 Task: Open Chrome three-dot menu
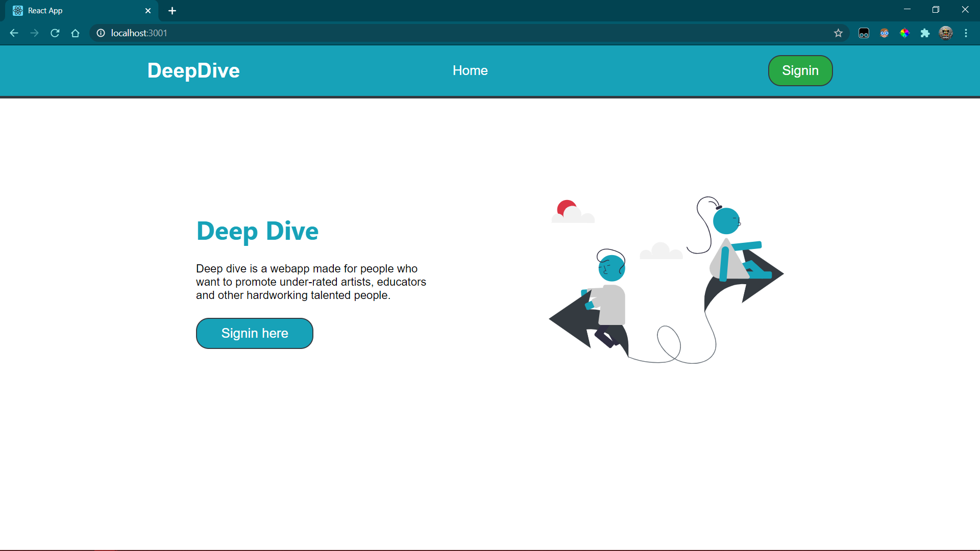click(966, 33)
